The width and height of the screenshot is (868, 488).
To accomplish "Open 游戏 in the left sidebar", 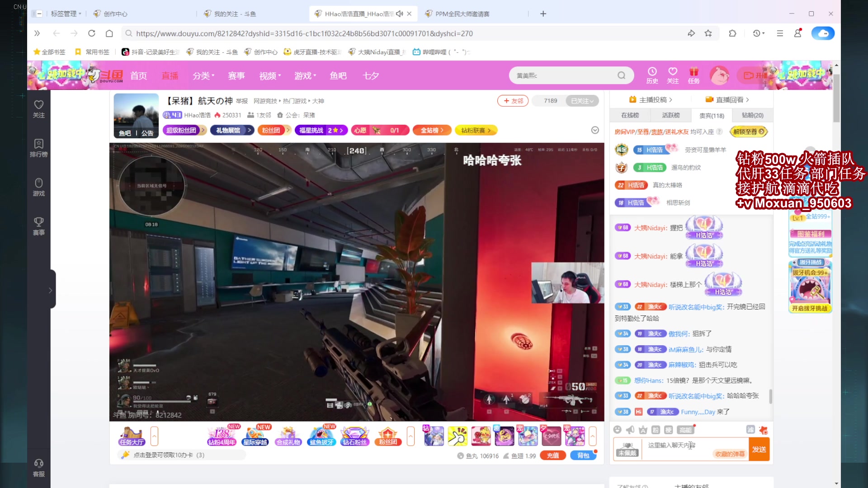I will coord(39,187).
